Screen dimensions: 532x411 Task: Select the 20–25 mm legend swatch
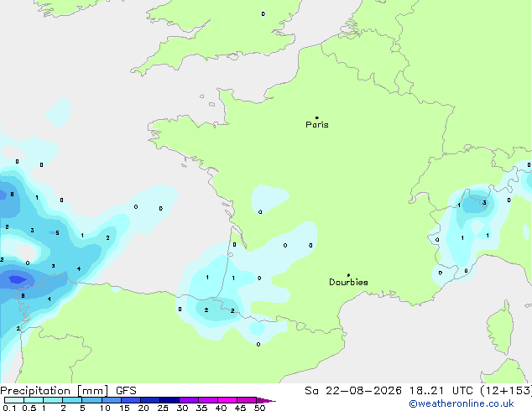point(150,400)
